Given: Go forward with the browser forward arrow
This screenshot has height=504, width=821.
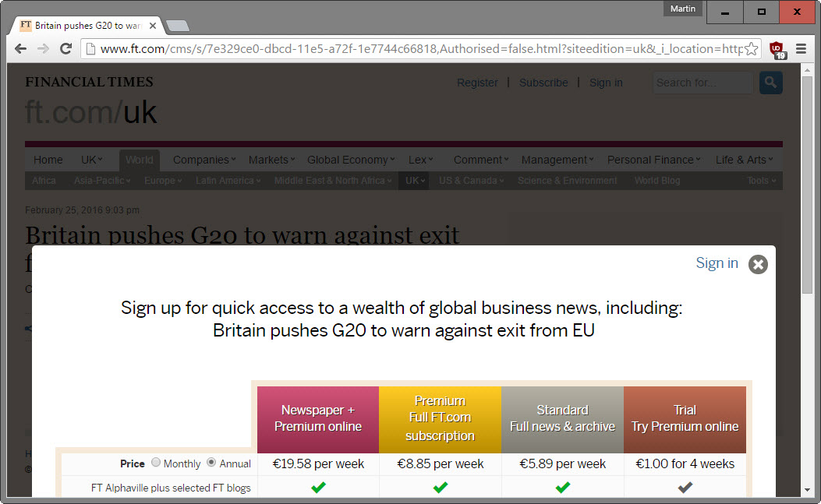Looking at the screenshot, I should tap(43, 48).
